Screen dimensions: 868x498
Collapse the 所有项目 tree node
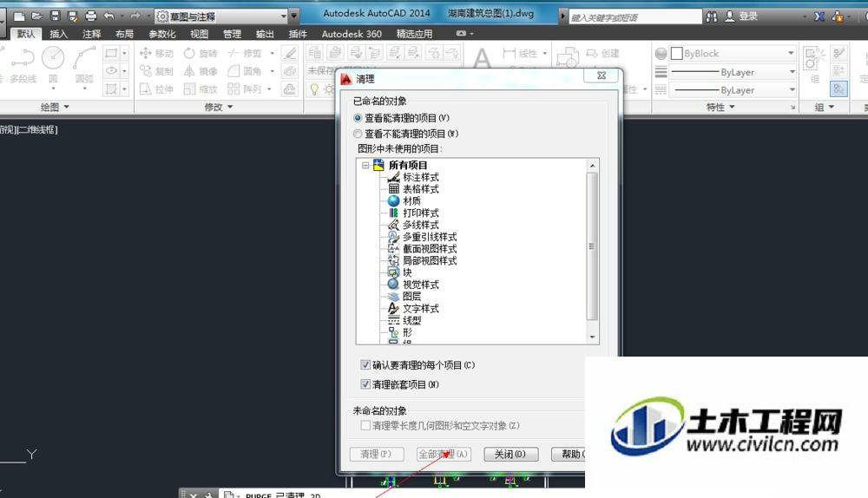365,165
